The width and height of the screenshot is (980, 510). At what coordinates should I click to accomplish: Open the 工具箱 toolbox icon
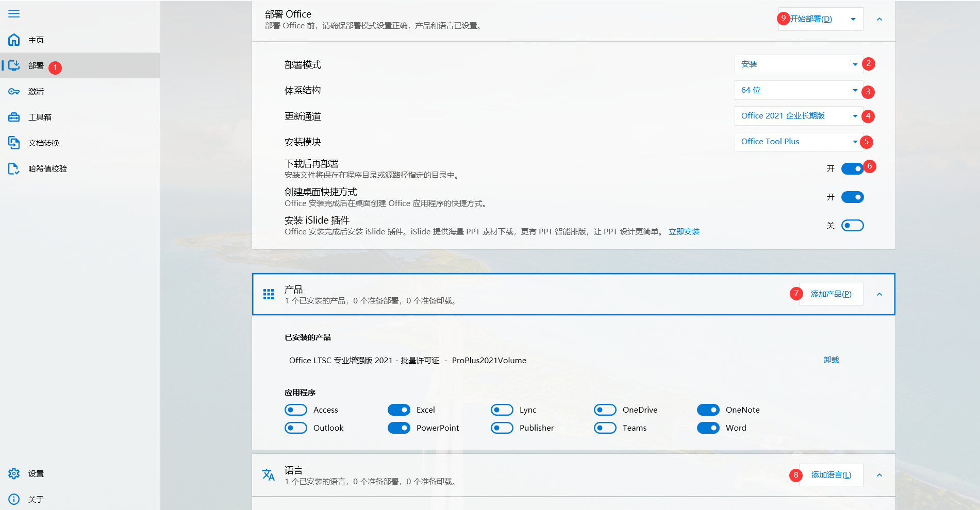[14, 117]
